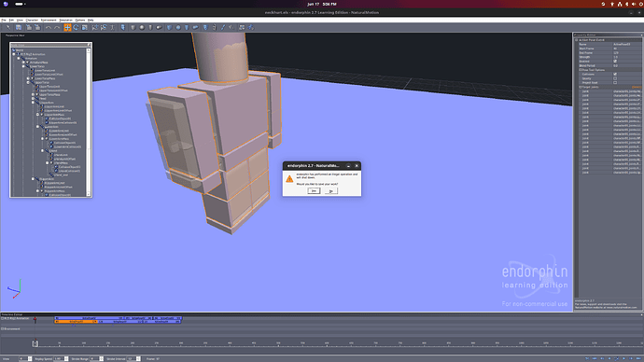Select the arrow selection tool in toolbar
Viewport: 644px width, 362px height.
(x=7, y=27)
